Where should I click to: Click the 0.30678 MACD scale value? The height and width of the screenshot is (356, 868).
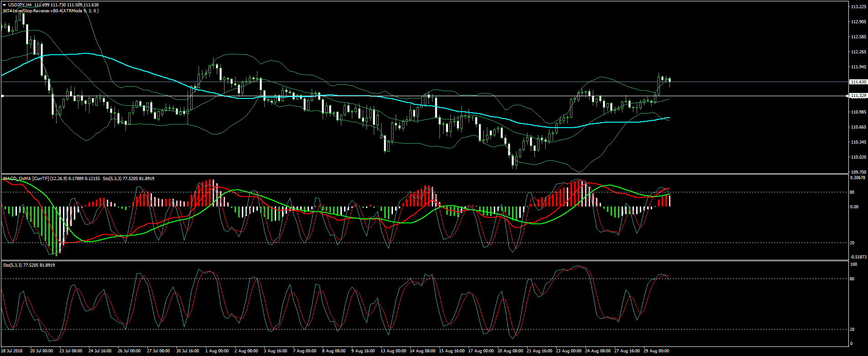coord(858,178)
